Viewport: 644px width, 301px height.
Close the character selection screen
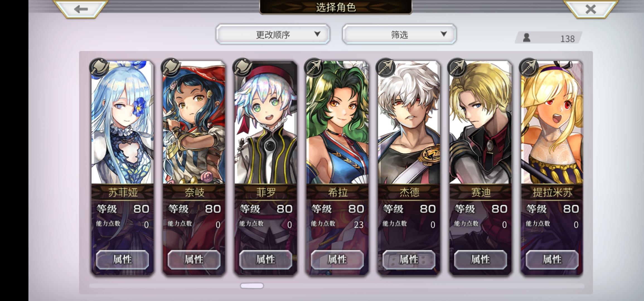[x=591, y=9]
